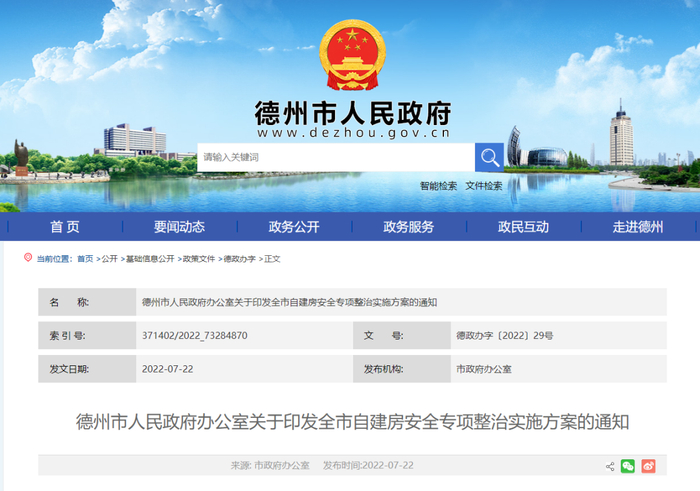Focus the 请输入关键词 search field
This screenshot has height=491, width=700.
(336, 157)
